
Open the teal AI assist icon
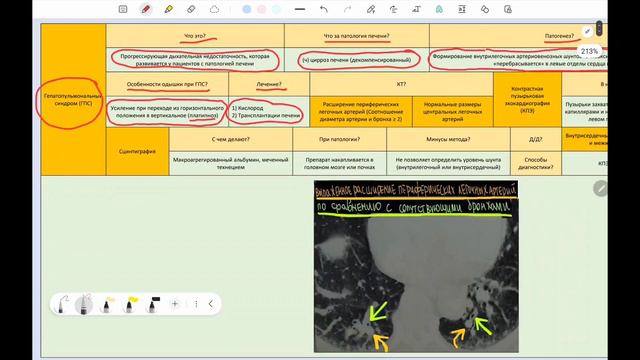439,9
